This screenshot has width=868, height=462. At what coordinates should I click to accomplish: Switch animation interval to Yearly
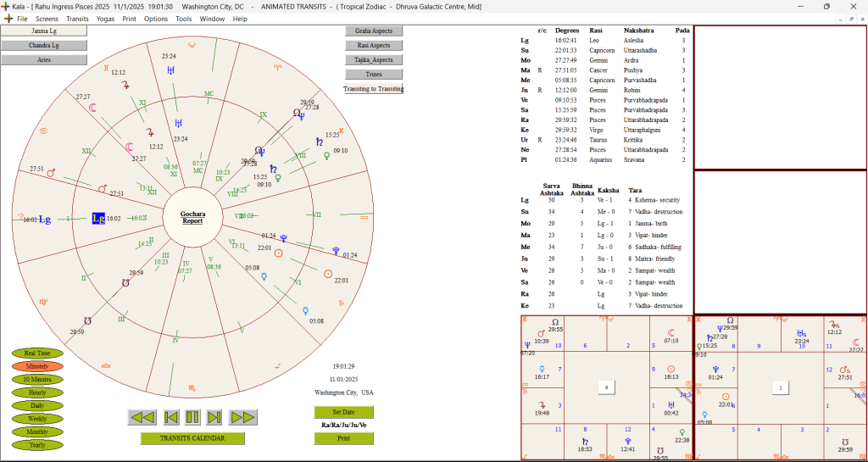37,445
